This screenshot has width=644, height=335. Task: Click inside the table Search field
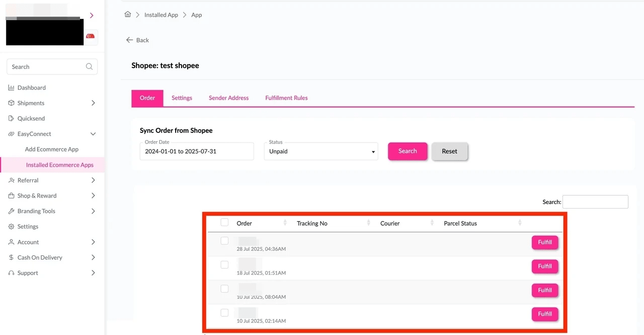click(x=595, y=202)
